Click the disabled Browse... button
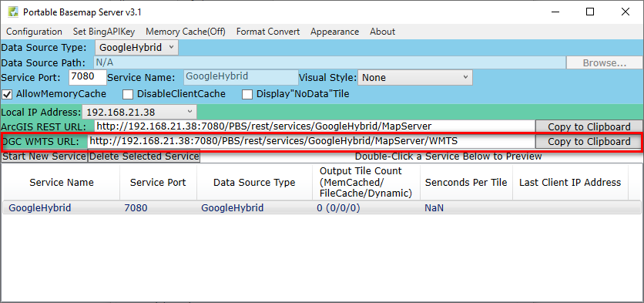 coord(604,63)
